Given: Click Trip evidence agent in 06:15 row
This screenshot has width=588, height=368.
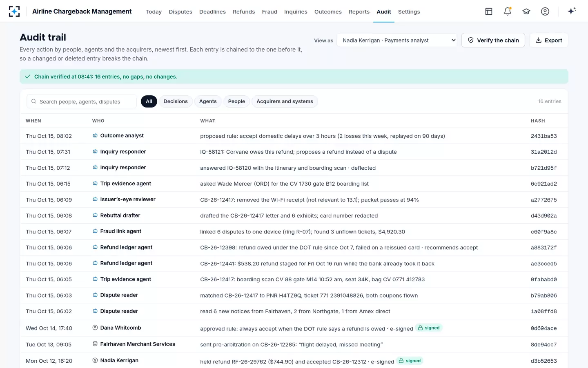Looking at the screenshot, I should pyautogui.click(x=126, y=184).
